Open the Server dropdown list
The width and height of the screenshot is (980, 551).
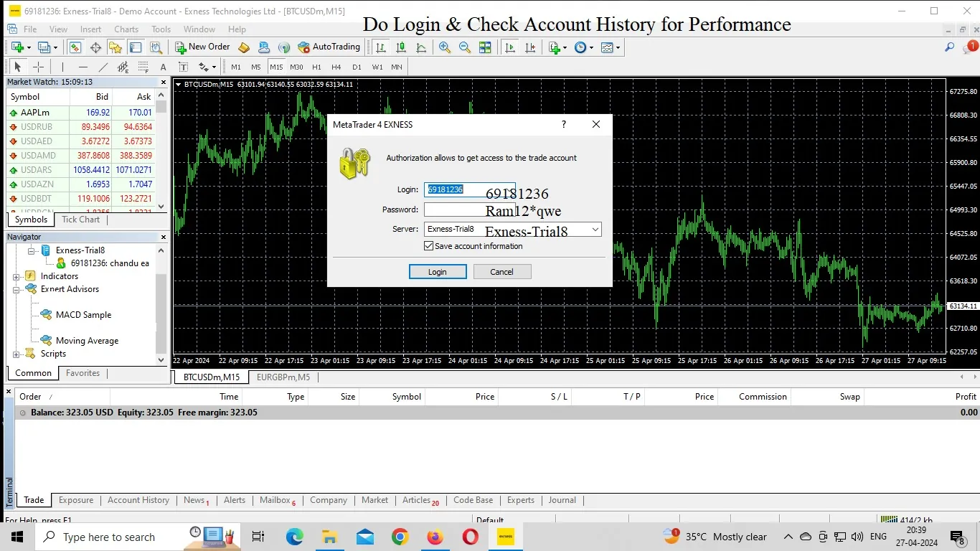pos(595,230)
